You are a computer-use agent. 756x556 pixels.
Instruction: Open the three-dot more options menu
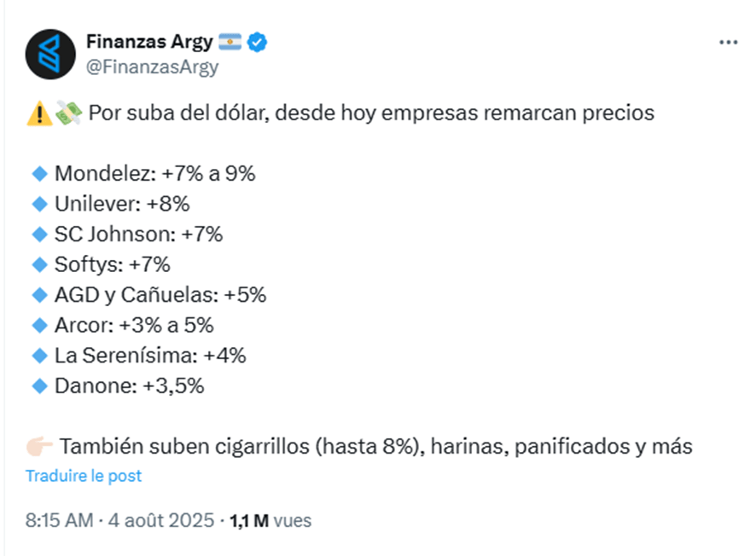tap(728, 42)
